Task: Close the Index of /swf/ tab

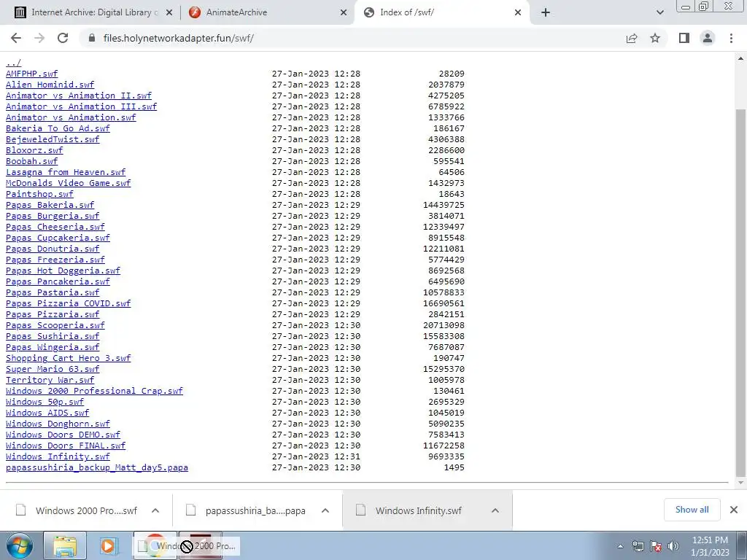Action: 518,12
